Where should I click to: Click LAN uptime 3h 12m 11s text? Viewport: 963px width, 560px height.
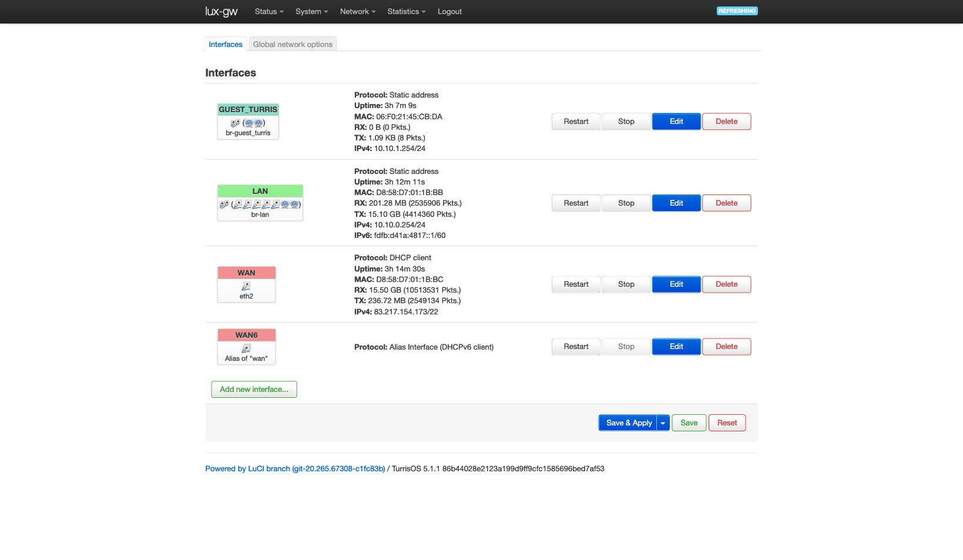pyautogui.click(x=389, y=182)
